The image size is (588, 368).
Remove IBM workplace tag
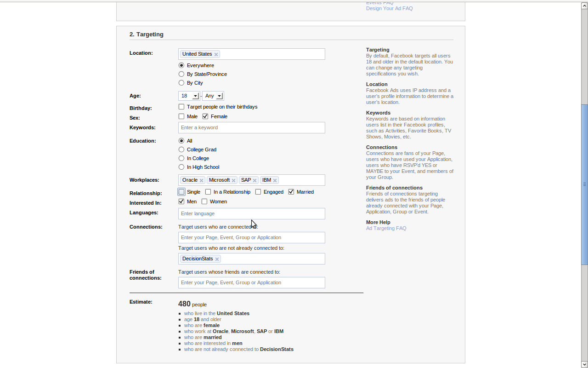[x=275, y=180]
